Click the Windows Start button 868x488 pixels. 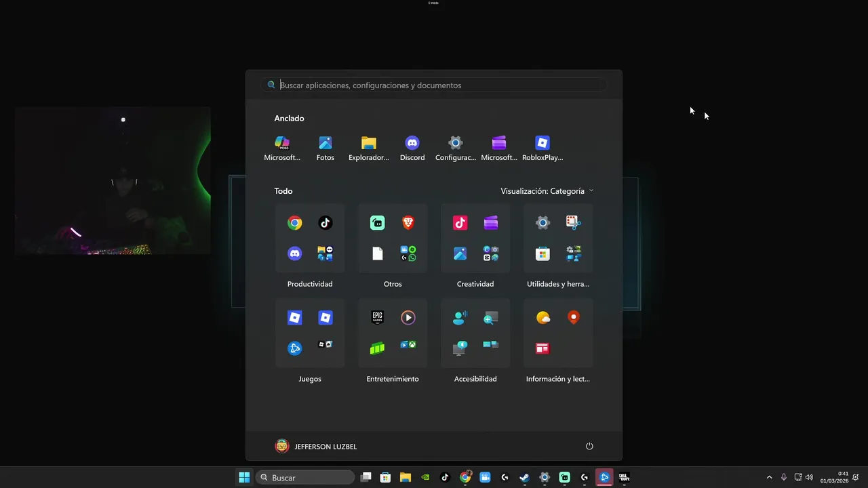click(x=244, y=477)
